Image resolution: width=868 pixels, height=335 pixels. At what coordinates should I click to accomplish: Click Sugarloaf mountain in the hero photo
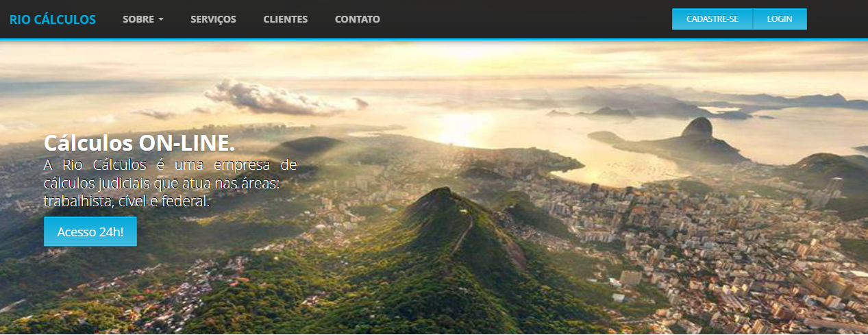coord(697,128)
